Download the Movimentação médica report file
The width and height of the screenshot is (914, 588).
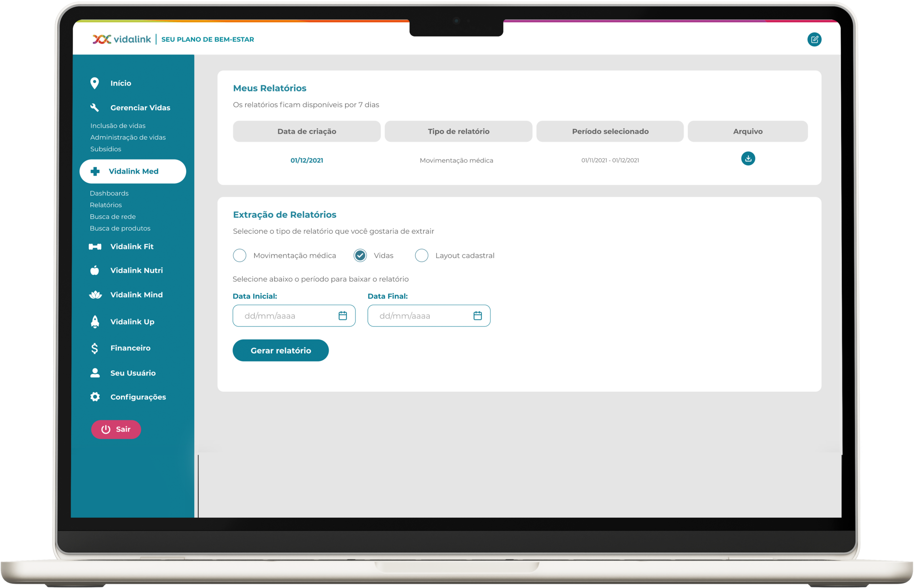[x=748, y=158]
